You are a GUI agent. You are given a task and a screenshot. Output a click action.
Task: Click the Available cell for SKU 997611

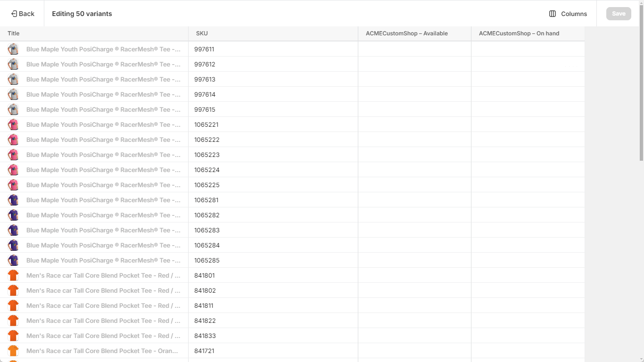414,49
